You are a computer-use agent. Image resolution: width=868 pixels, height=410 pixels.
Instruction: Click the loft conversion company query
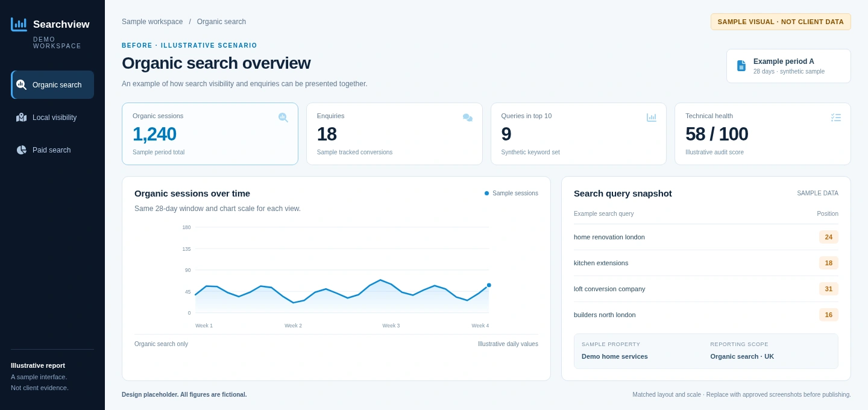609,289
